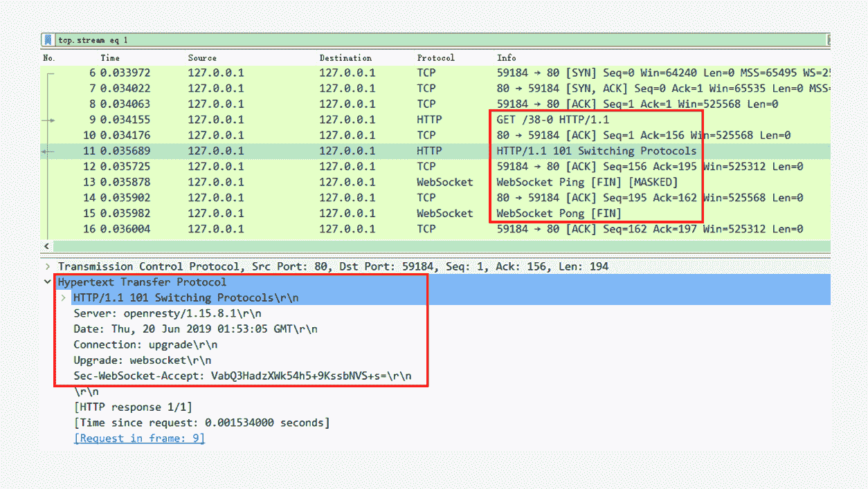Screen dimensions: 868x489
Task: Select packet 16 at time 0.036004
Action: (435, 229)
